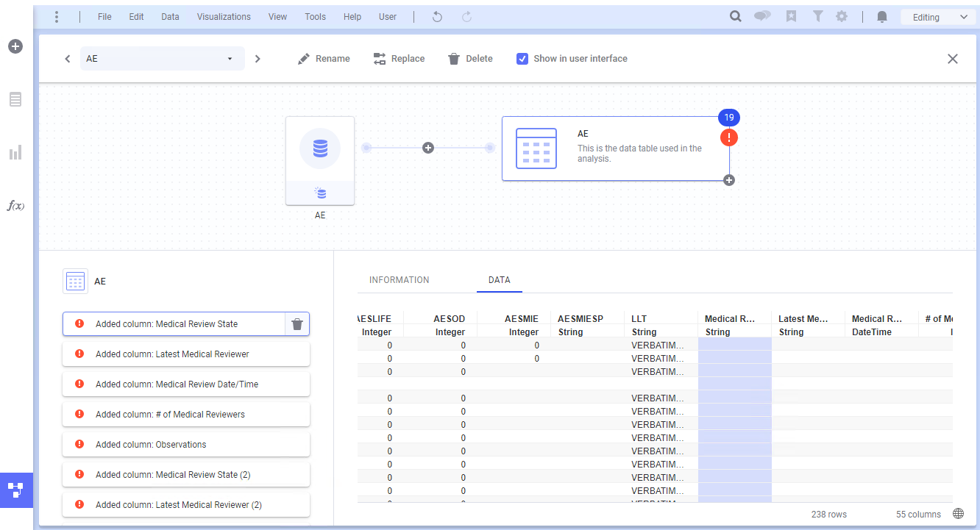Open the File menu

tap(104, 17)
